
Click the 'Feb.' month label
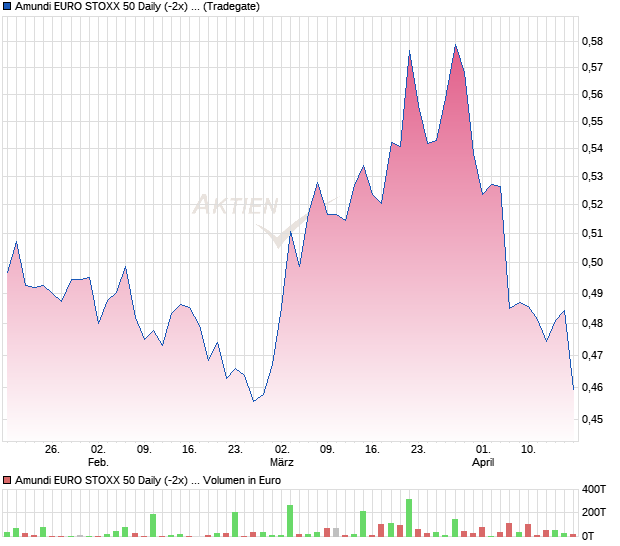click(98, 462)
